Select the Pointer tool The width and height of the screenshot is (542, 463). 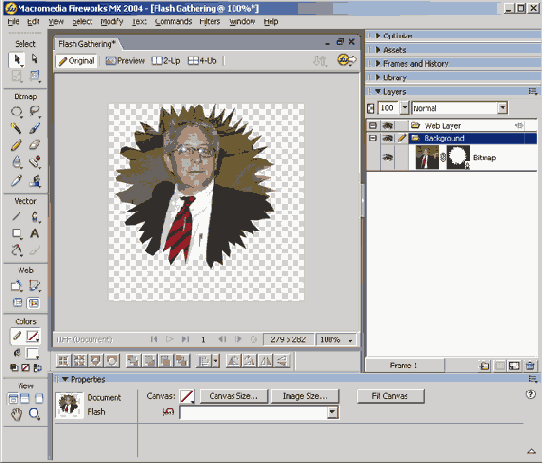(17, 59)
